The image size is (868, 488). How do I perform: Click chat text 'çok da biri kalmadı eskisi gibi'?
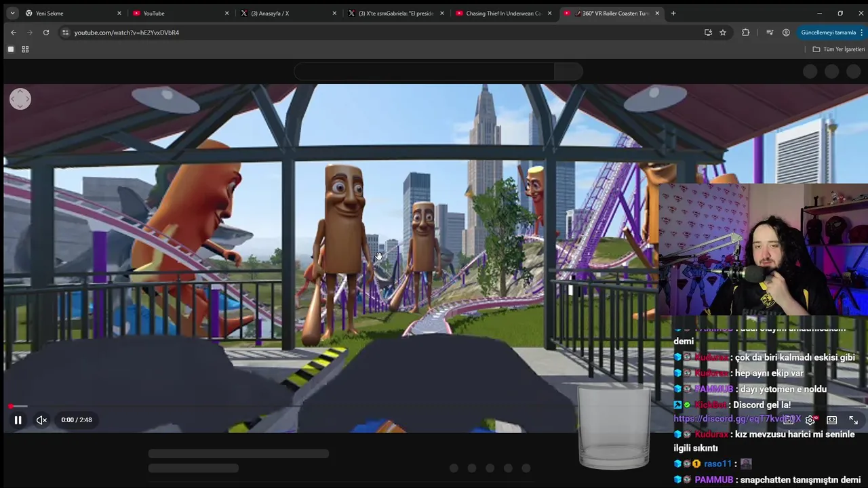(796, 357)
